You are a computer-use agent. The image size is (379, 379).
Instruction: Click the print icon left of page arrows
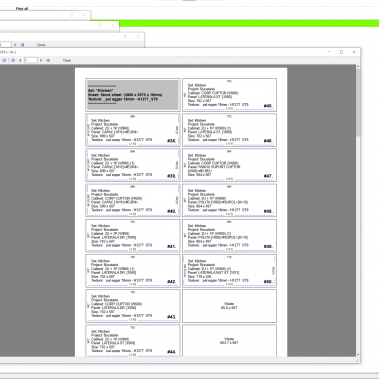[4, 60]
